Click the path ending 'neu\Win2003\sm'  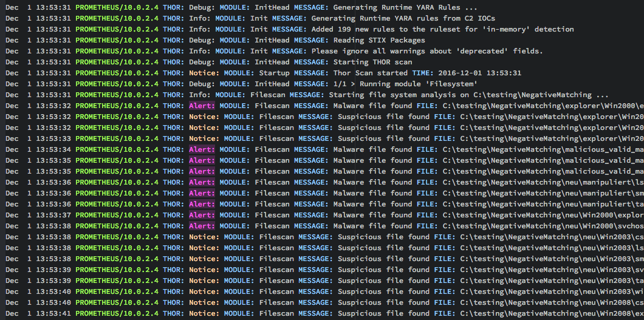click(552, 259)
